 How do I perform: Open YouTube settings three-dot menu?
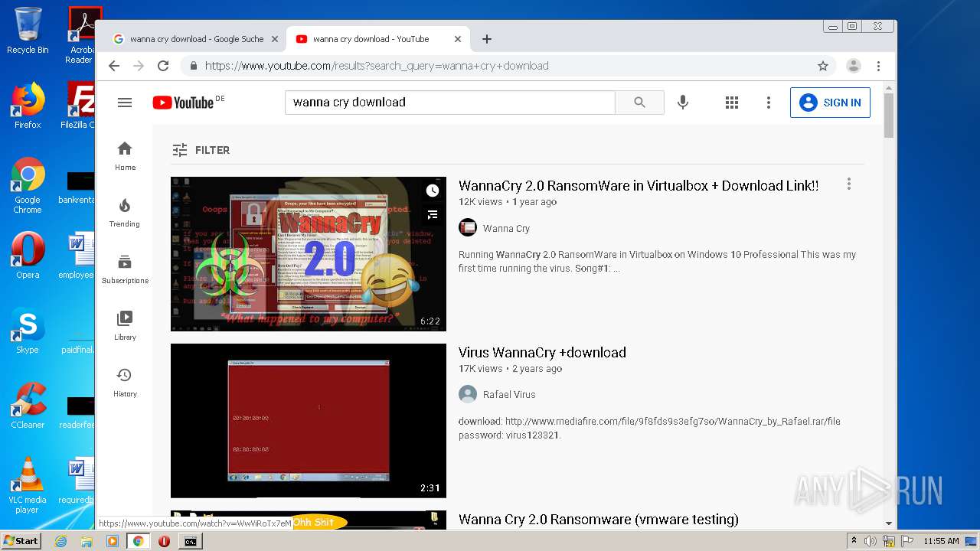pyautogui.click(x=769, y=103)
